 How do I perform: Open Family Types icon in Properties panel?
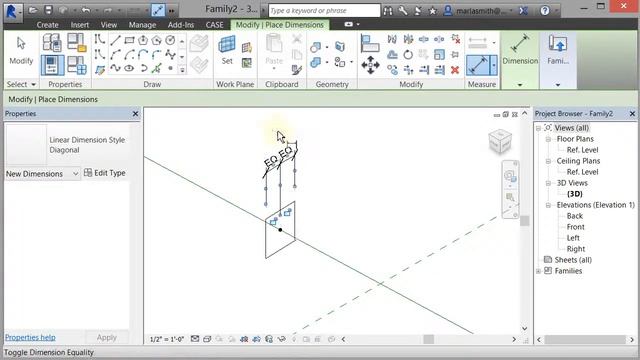(77, 65)
